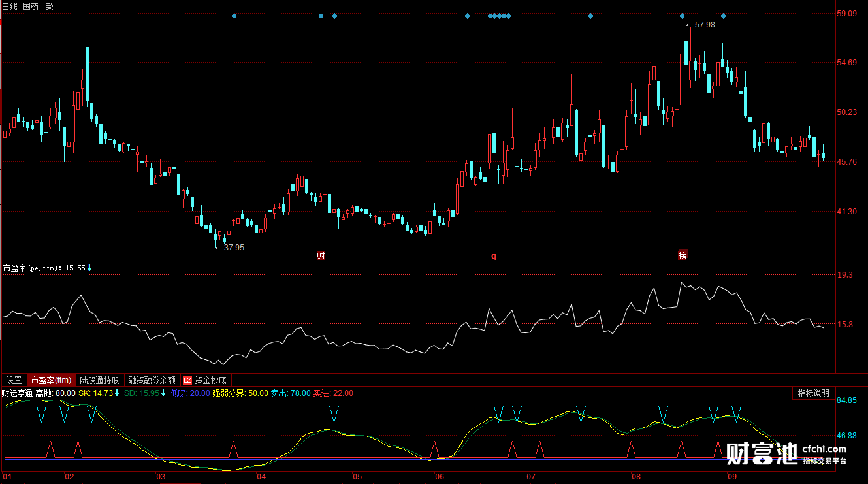868x484 pixels.
Task: Click the 19.3 PE axis label
Action: (845, 275)
